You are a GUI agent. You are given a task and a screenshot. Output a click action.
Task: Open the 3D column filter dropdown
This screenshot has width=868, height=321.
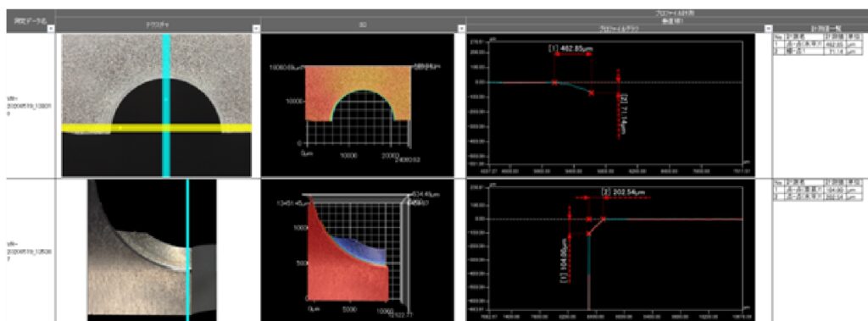tap(462, 28)
